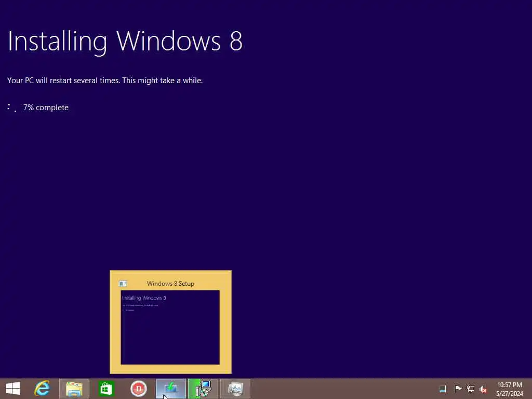This screenshot has width=532, height=399.
Task: Open the Windows Store taskbar icon
Action: [106, 389]
